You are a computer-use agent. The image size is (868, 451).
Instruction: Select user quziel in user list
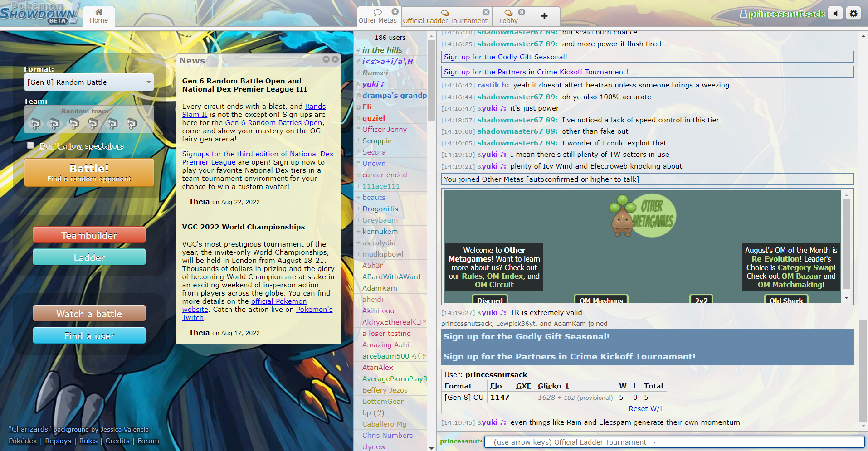coord(390,118)
